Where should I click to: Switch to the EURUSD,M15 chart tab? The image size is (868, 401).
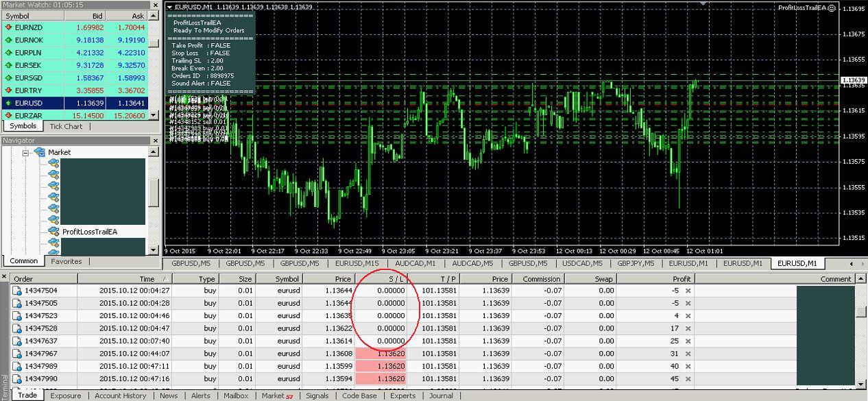pyautogui.click(x=357, y=263)
